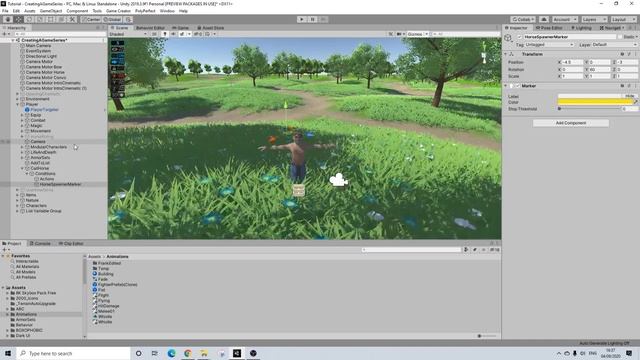Open the Shaded draw mode dropdown
The image size is (640, 360).
point(128,34)
